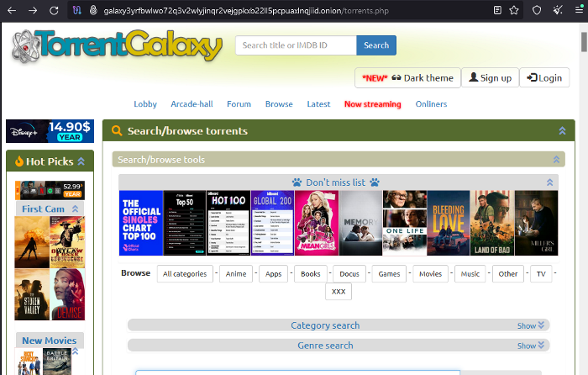Image resolution: width=588 pixels, height=375 pixels.
Task: Show the Category search options
Action: tap(531, 325)
